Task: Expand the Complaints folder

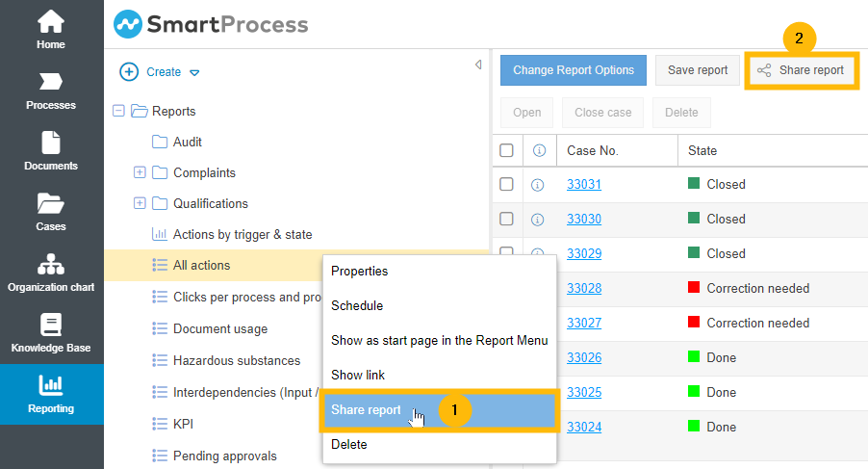Action: click(140, 173)
